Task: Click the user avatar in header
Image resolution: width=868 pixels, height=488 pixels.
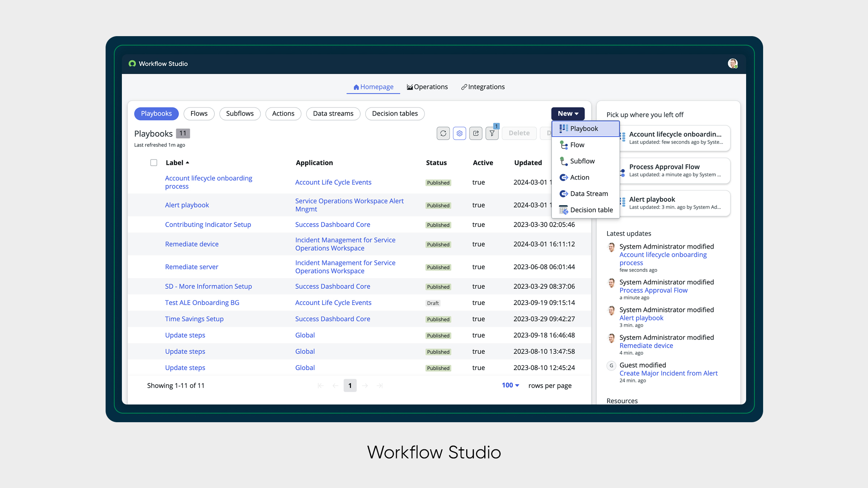Action: click(732, 64)
